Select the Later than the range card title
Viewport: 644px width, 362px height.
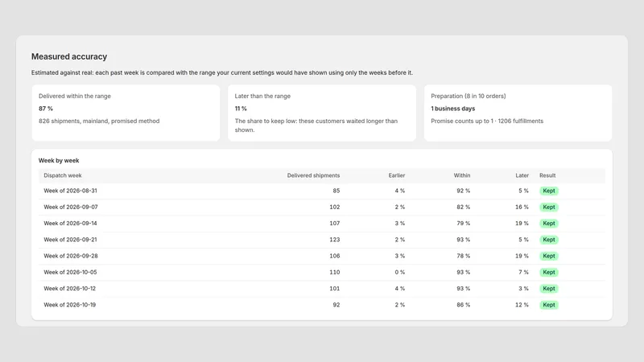[262, 96]
